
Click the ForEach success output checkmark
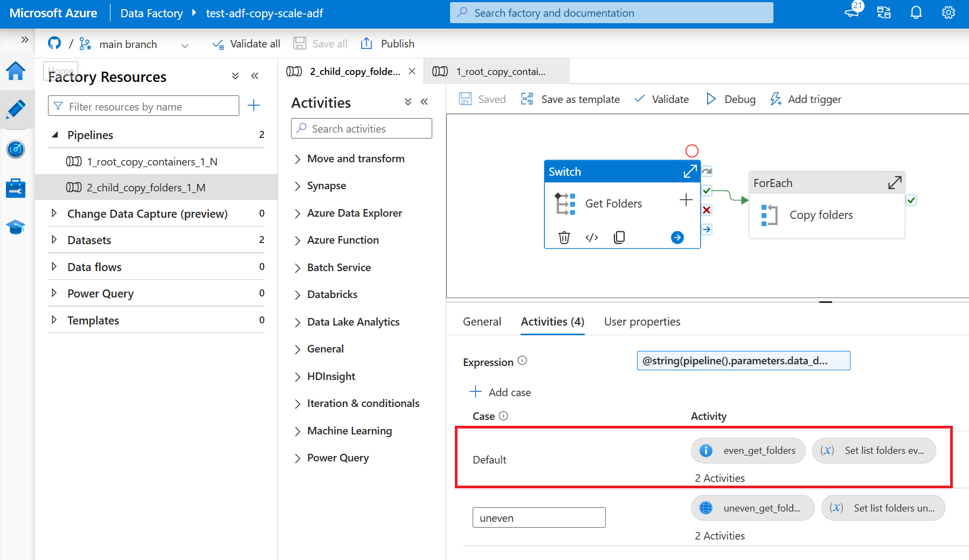pos(911,201)
